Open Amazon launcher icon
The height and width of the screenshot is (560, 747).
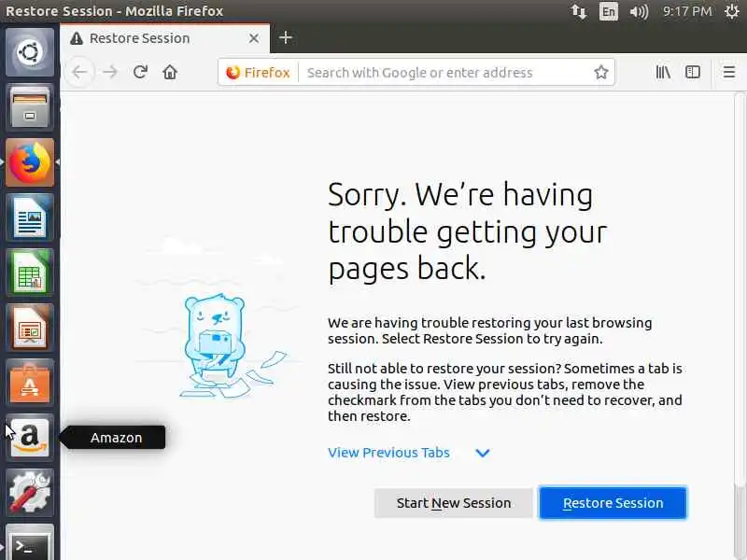[30, 437]
